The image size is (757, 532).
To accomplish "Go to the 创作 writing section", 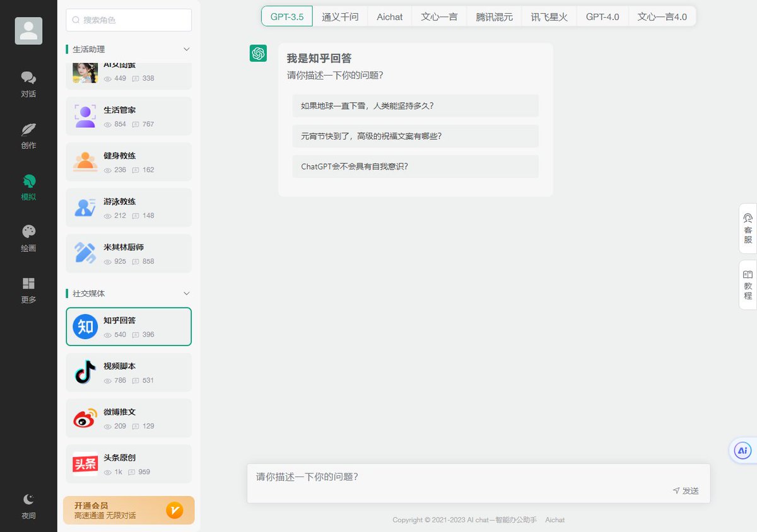I will (x=28, y=136).
